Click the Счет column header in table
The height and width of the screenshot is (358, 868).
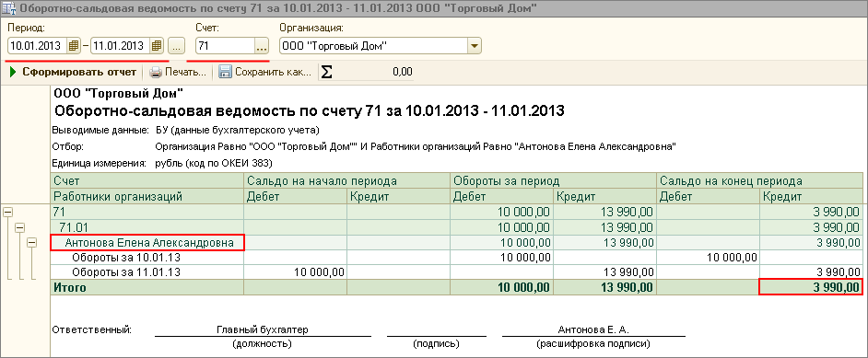(x=147, y=180)
